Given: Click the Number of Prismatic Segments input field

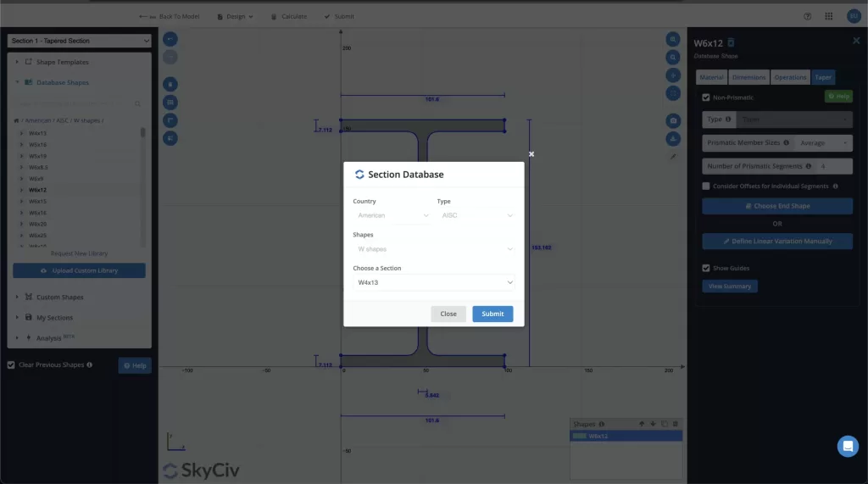Looking at the screenshot, I should 834,166.
